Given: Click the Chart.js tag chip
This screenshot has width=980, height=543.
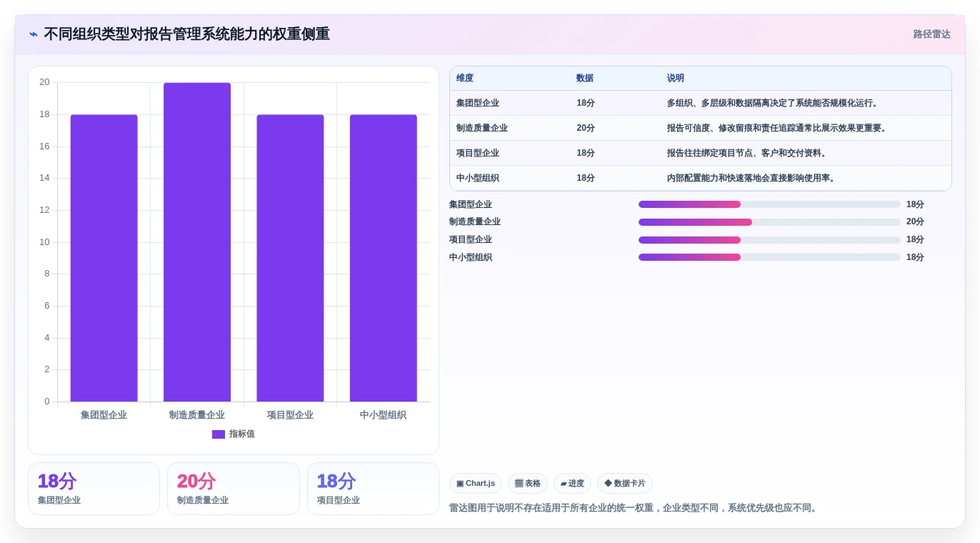Looking at the screenshot, I should click(x=476, y=484).
